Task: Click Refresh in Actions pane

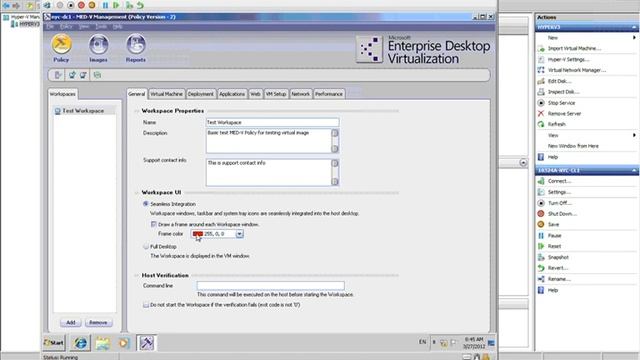Action: point(556,124)
